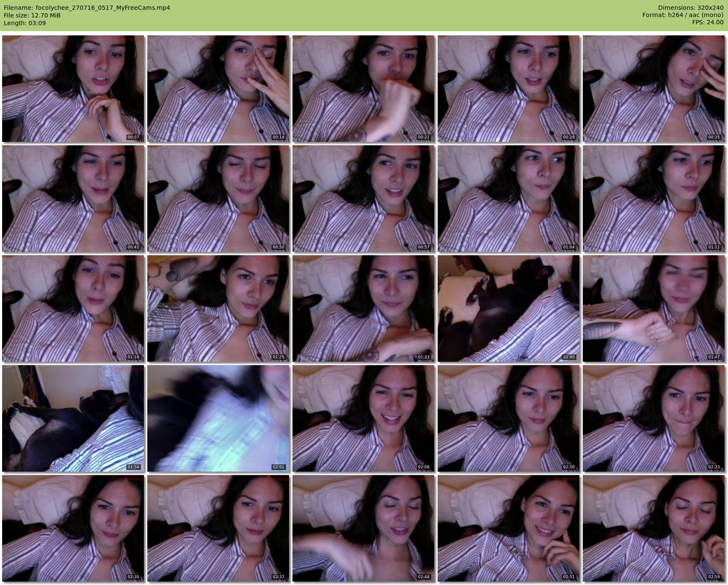Select the frame at 00:14
The width and height of the screenshot is (728, 585).
tap(218, 89)
